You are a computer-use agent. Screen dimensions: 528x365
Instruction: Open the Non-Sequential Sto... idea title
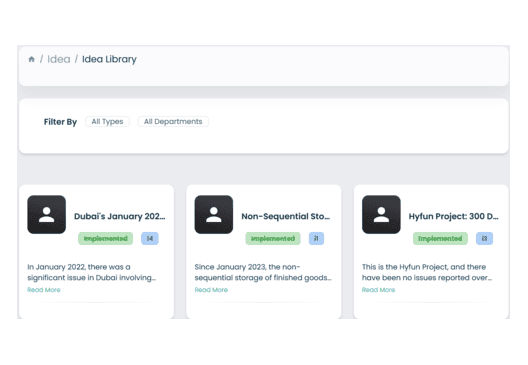click(286, 216)
